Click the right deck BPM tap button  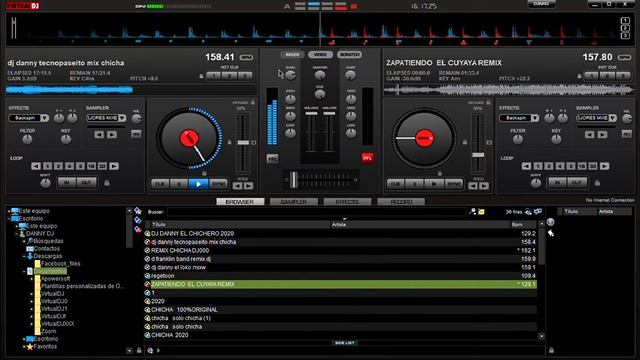[624, 58]
